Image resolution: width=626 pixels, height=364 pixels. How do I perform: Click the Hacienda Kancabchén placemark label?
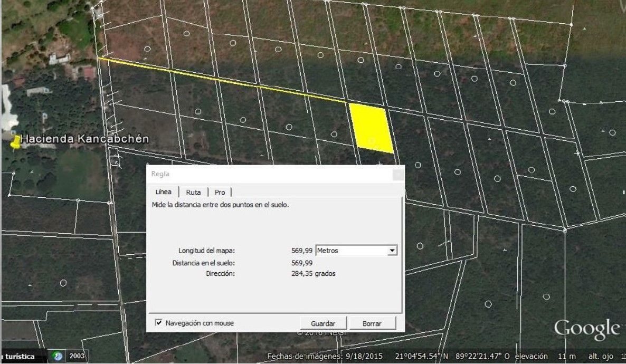(x=84, y=139)
